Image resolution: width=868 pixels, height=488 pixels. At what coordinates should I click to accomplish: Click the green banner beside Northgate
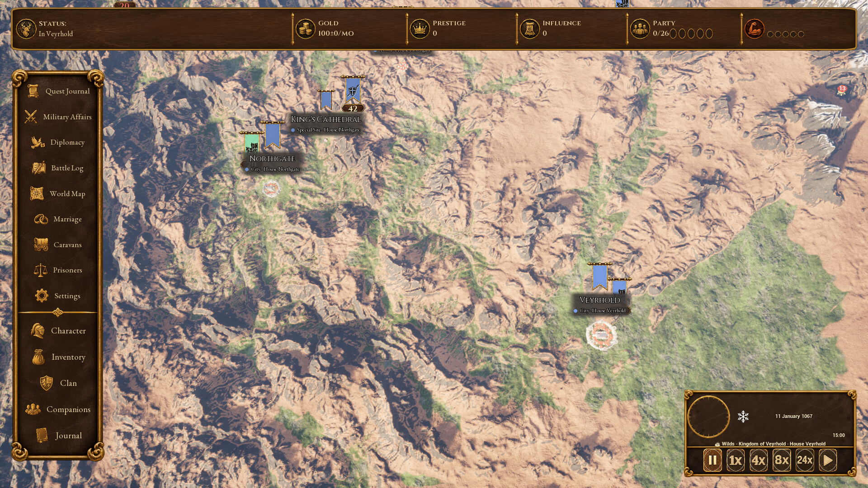tap(252, 142)
